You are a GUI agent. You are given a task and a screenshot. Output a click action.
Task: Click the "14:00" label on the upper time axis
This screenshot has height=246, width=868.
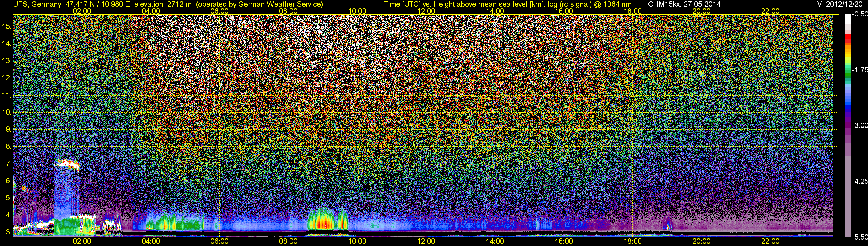[x=495, y=11]
